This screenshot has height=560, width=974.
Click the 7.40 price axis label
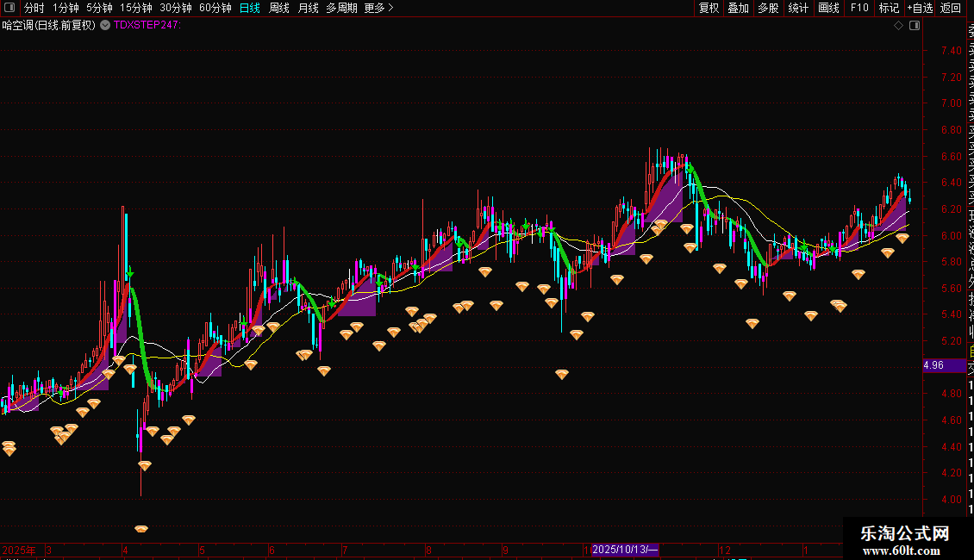point(951,51)
